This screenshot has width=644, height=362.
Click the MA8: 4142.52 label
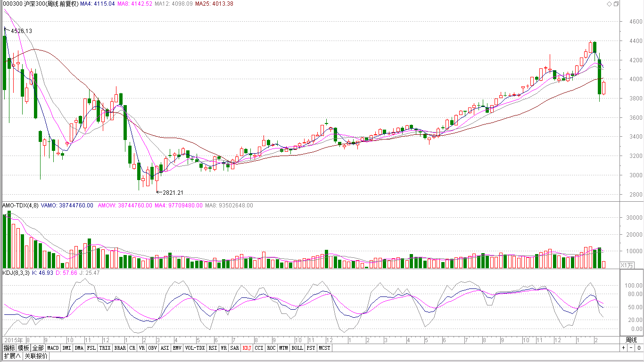[x=134, y=4]
